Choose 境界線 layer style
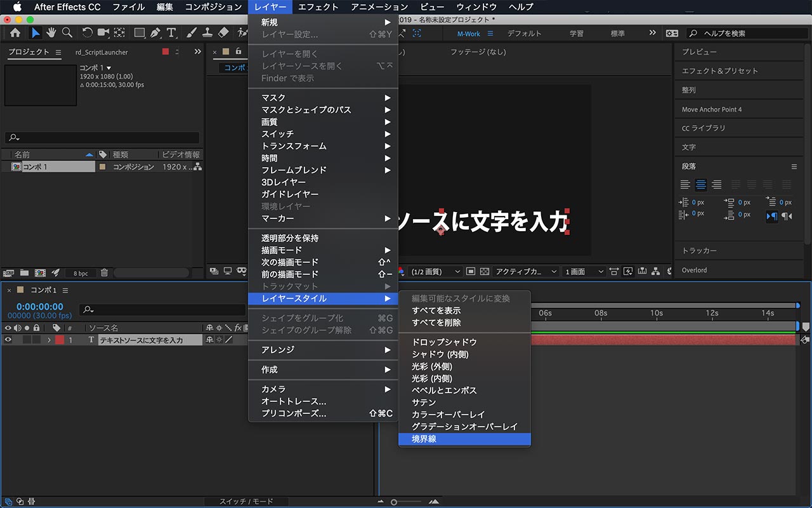 click(x=464, y=439)
